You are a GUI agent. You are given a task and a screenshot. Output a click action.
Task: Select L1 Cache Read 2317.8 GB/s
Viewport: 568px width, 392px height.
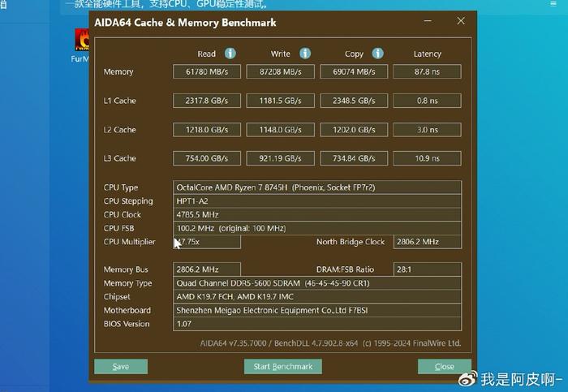[207, 101]
